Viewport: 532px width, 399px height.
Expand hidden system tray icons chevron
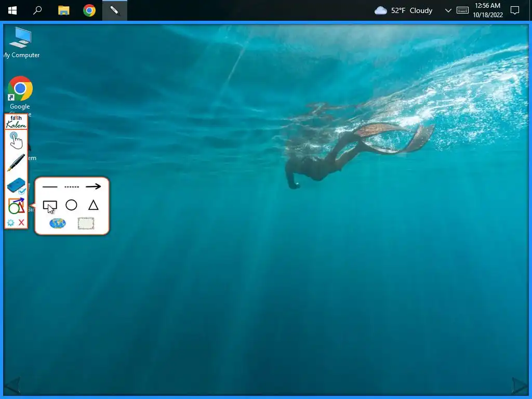448,10
